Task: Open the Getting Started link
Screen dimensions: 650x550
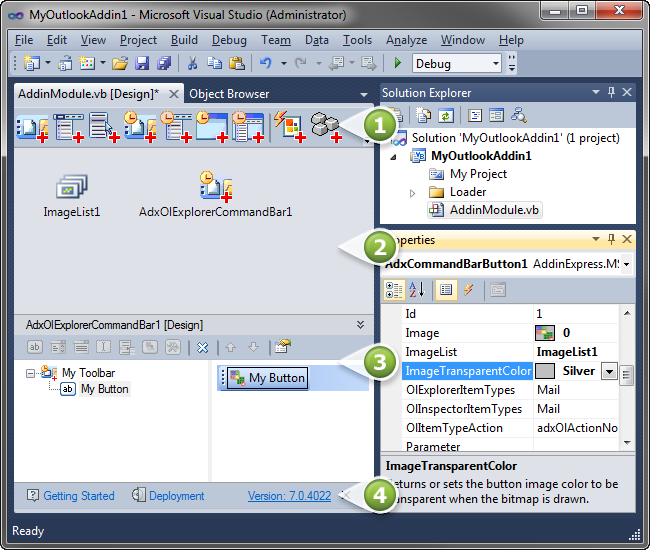Action: 79,496
